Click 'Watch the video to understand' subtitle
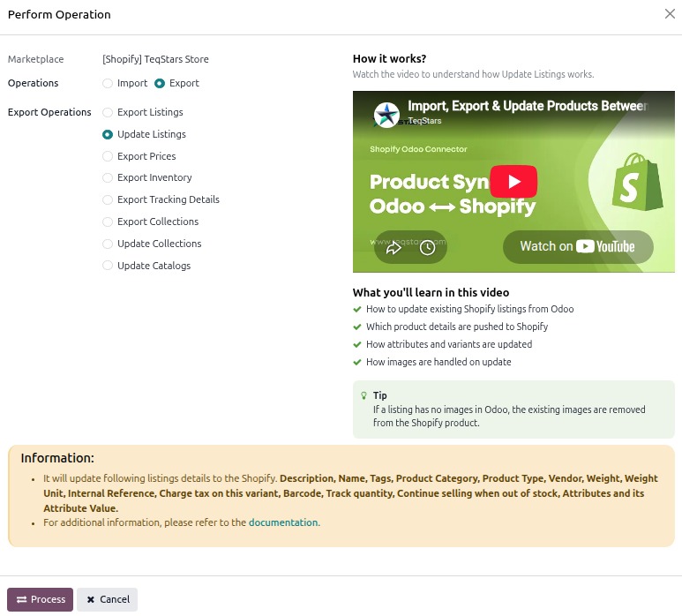Image resolution: width=682 pixels, height=616 pixels. tap(473, 74)
